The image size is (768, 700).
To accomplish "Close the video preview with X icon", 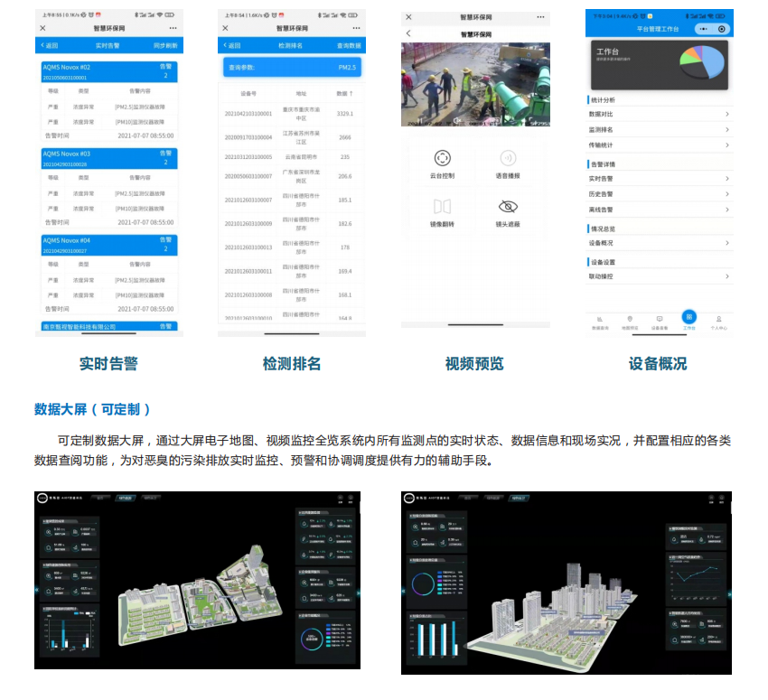I will (408, 17).
